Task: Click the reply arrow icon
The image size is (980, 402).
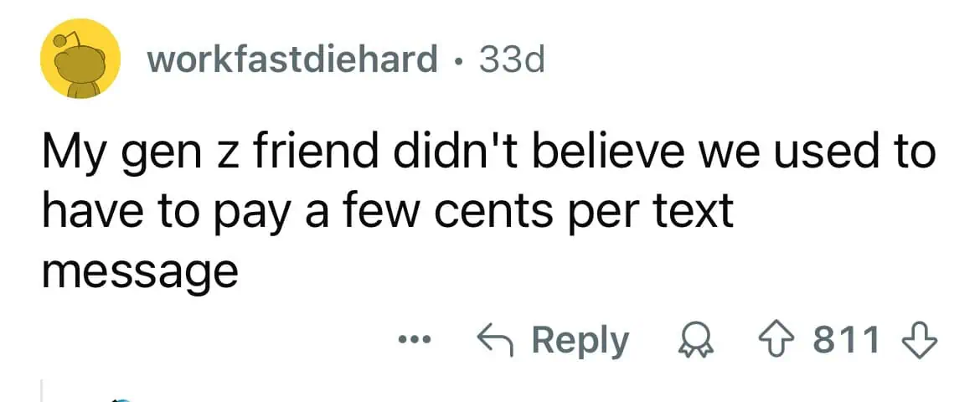Action: (495, 341)
